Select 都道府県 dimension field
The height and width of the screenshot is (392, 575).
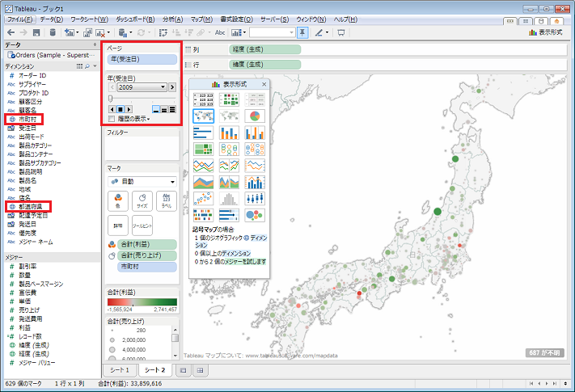coord(30,207)
